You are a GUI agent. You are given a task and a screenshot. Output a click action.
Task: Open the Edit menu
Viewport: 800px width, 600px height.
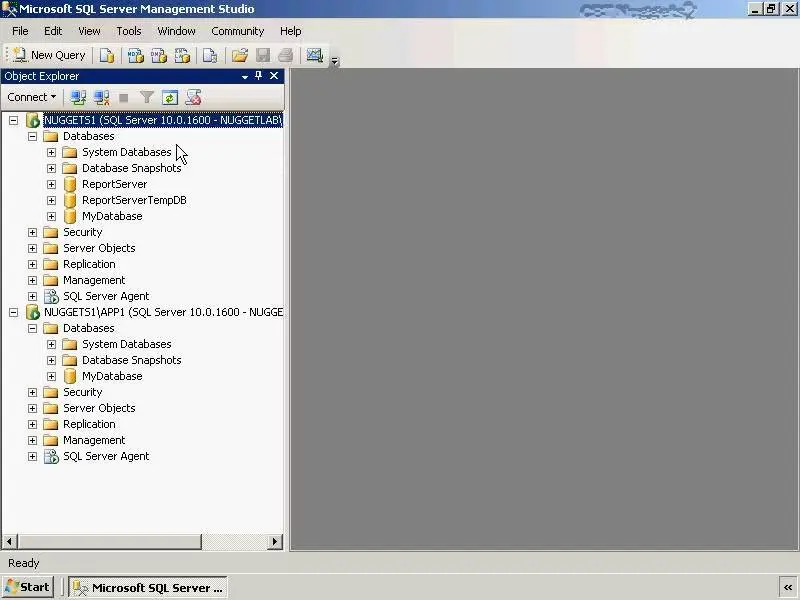coord(53,31)
